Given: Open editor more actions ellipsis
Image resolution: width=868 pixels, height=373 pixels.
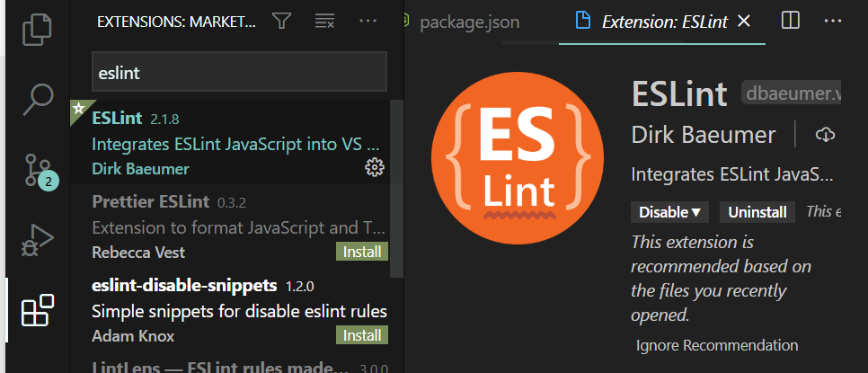Looking at the screenshot, I should click(833, 21).
